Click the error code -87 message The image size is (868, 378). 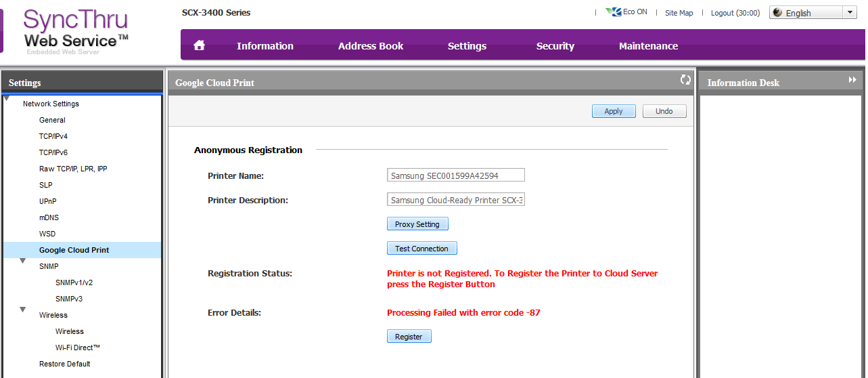point(463,313)
